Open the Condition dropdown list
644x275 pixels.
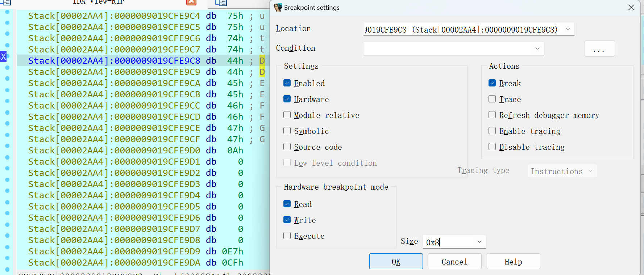(537, 48)
